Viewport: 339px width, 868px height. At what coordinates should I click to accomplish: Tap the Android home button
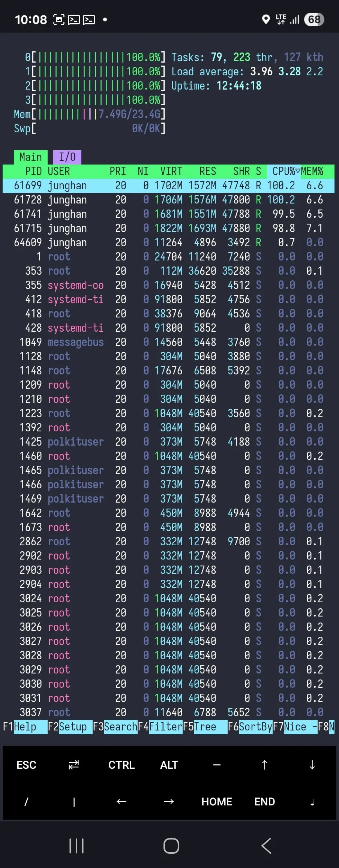click(x=171, y=846)
